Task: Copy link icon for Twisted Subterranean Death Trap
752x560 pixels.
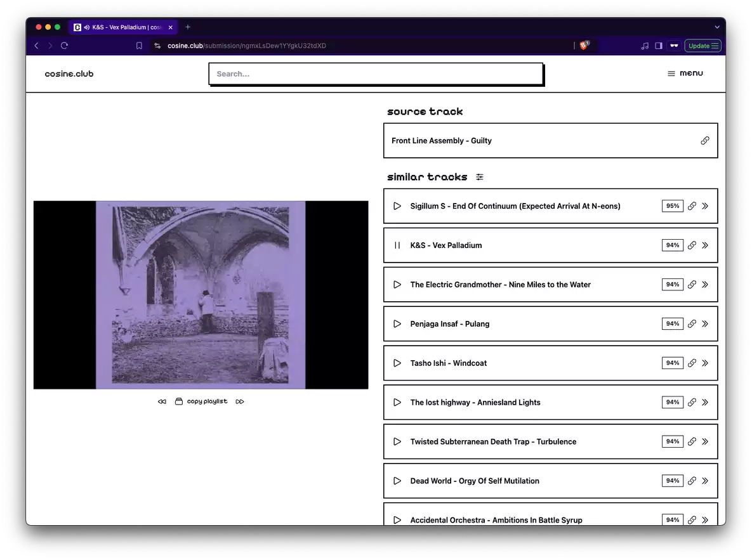Action: click(692, 441)
